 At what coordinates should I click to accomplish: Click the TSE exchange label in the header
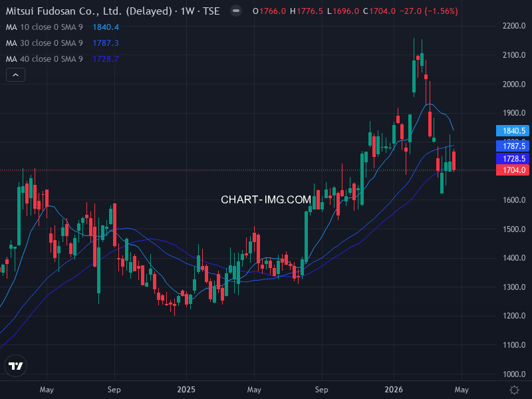tap(212, 11)
